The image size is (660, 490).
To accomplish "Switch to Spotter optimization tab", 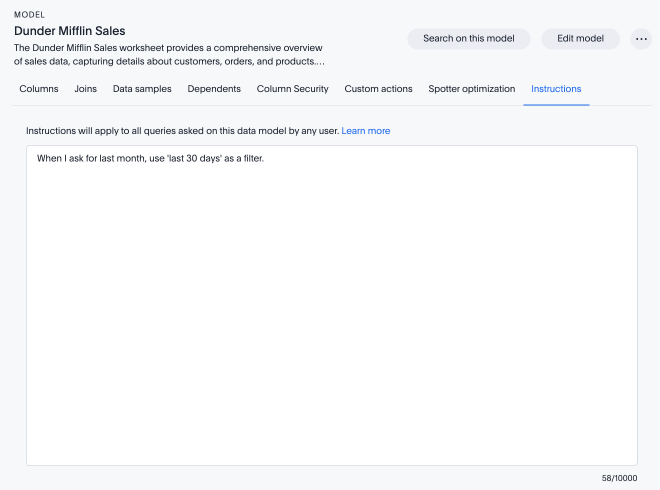I will [x=472, y=89].
